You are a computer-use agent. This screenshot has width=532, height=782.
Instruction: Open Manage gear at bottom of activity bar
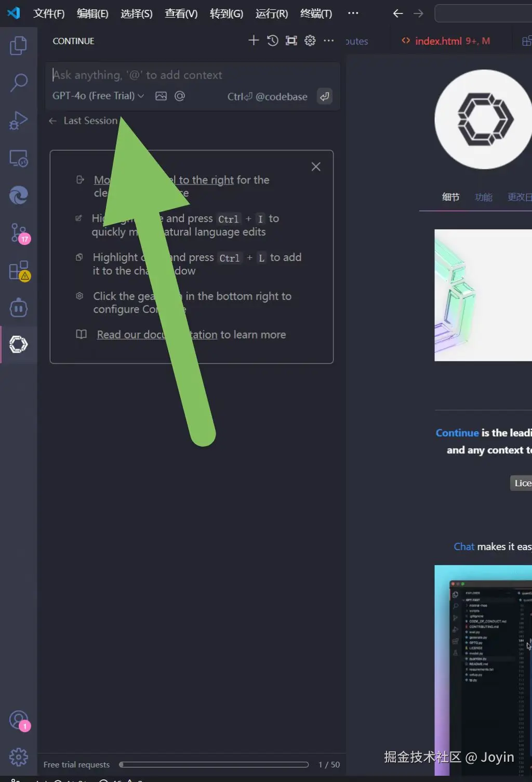click(18, 757)
